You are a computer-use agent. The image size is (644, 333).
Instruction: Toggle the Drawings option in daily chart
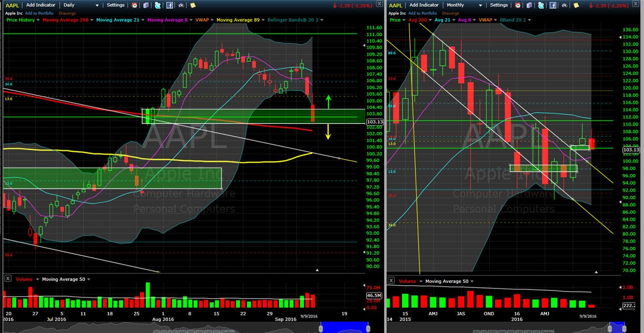67,13
